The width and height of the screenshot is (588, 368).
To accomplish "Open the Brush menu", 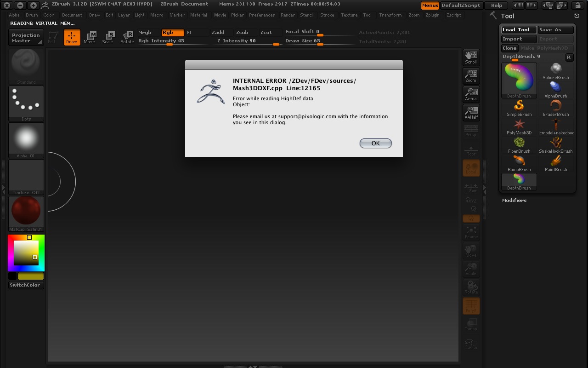I will click(32, 15).
